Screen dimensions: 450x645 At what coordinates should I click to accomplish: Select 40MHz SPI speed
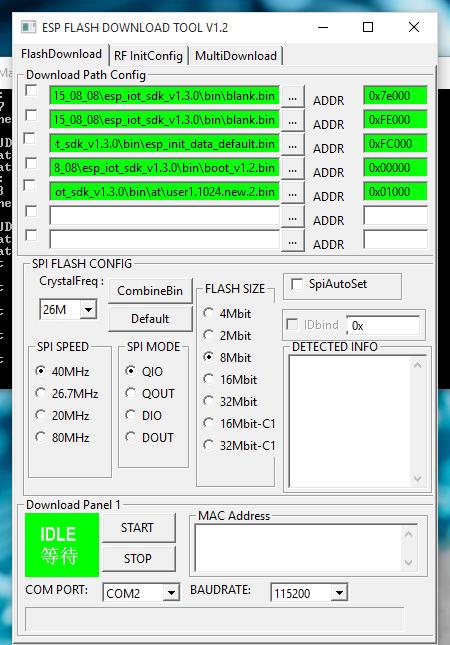coord(40,371)
